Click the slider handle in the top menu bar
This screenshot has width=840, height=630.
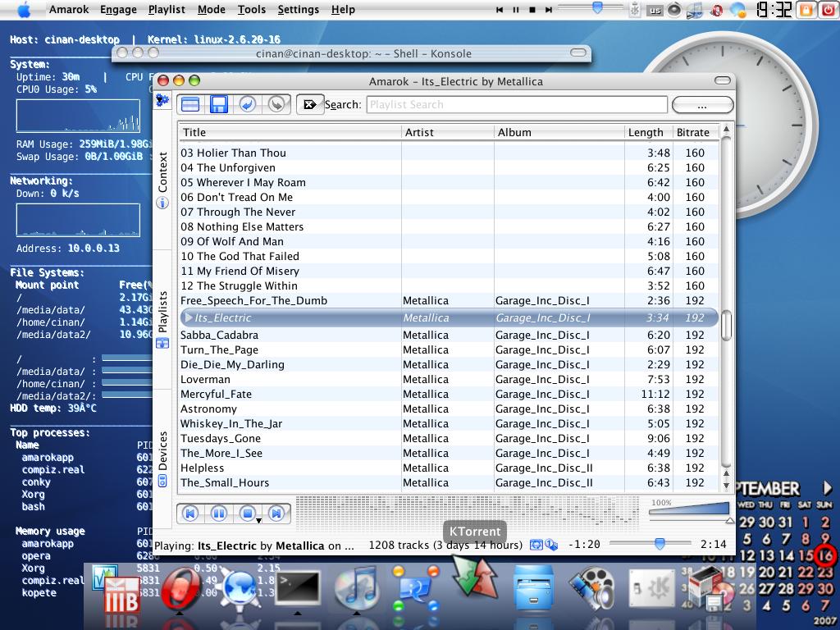tap(597, 8)
